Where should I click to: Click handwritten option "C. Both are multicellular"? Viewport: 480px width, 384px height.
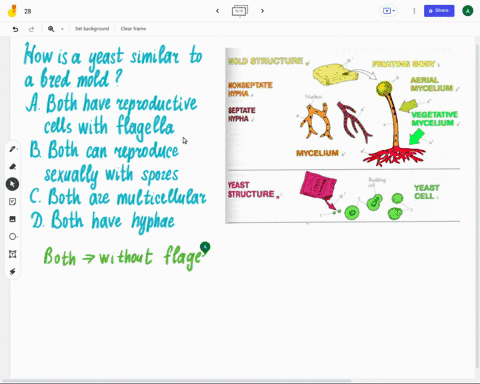[118, 197]
